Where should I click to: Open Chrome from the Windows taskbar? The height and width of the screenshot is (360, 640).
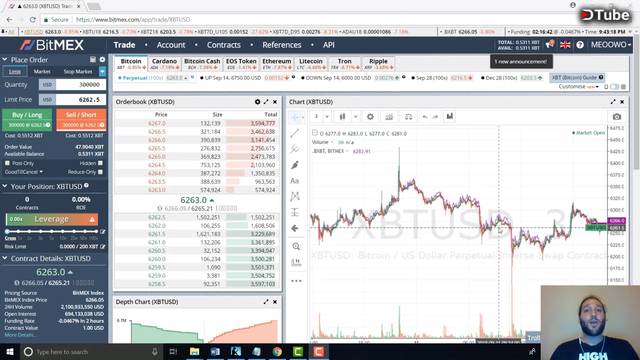[277, 351]
